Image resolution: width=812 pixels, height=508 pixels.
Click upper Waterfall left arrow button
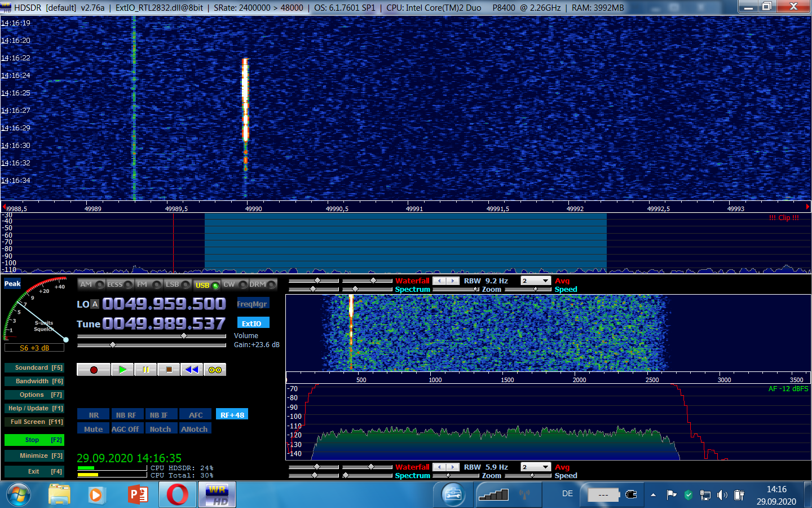[439, 281]
